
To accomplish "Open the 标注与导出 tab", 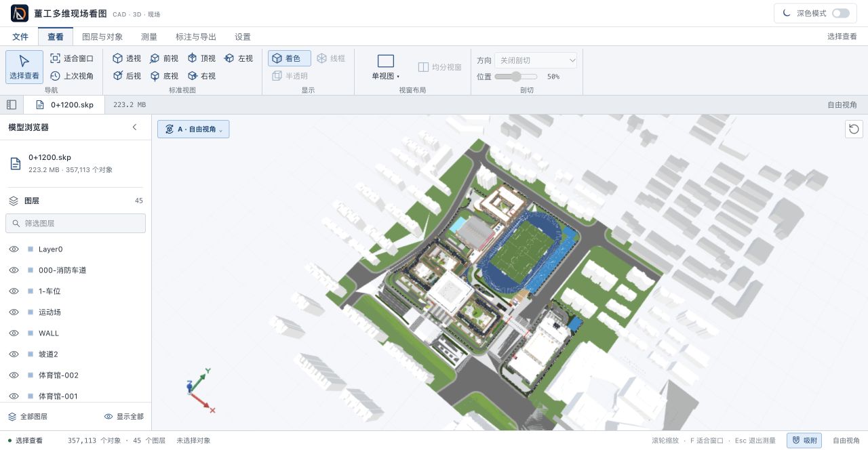I will (x=196, y=37).
